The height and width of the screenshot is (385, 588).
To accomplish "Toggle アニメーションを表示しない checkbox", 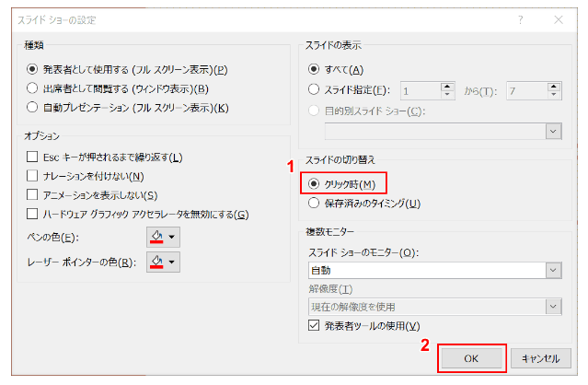I will (33, 195).
